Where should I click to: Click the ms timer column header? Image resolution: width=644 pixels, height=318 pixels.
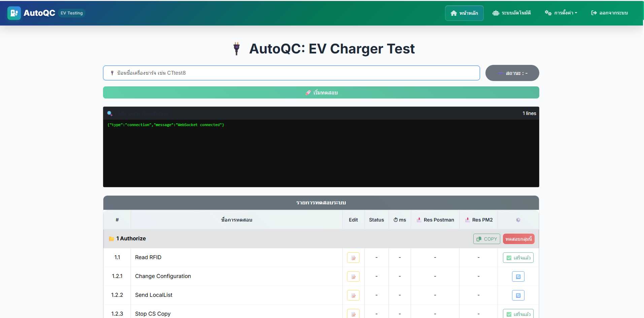pyautogui.click(x=400, y=220)
